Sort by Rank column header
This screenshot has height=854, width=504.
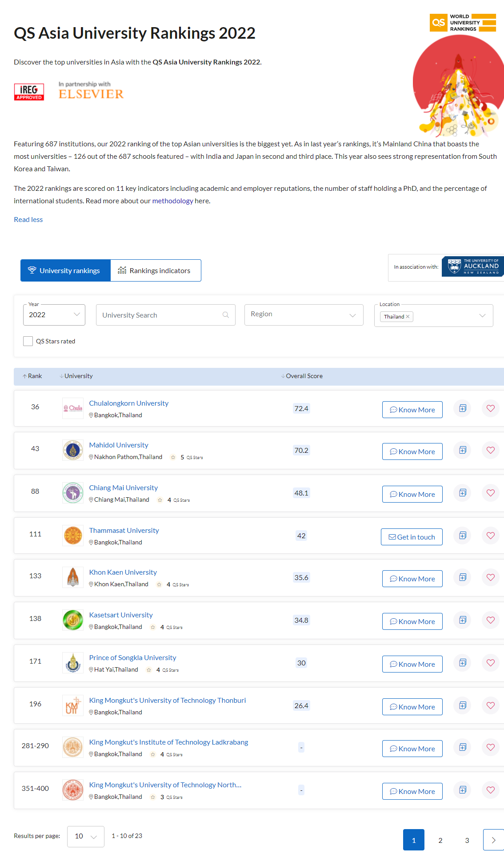point(32,376)
